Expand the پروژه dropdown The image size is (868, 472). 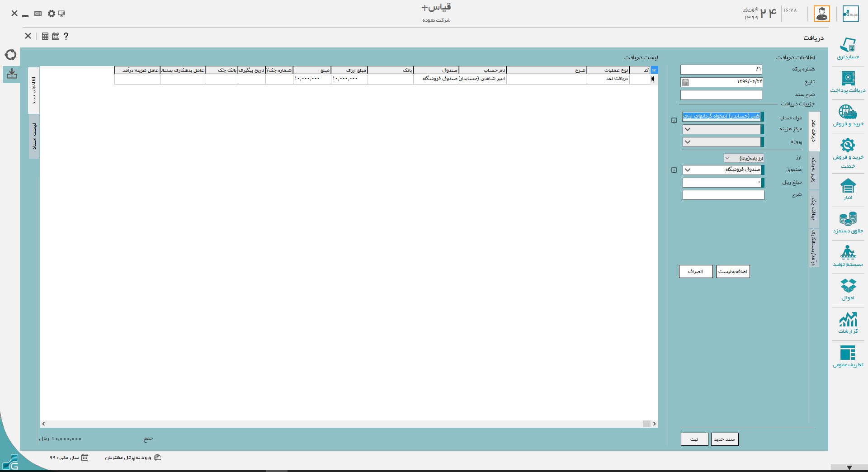pos(688,142)
